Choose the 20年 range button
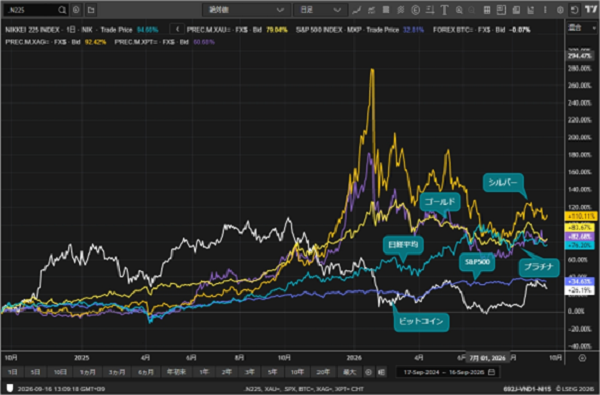The height and width of the screenshot is (395, 600). click(323, 372)
